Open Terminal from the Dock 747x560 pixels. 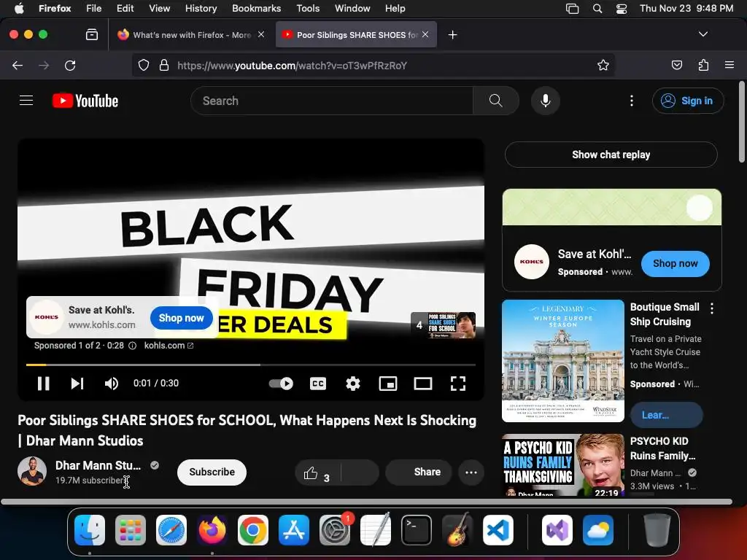click(417, 530)
